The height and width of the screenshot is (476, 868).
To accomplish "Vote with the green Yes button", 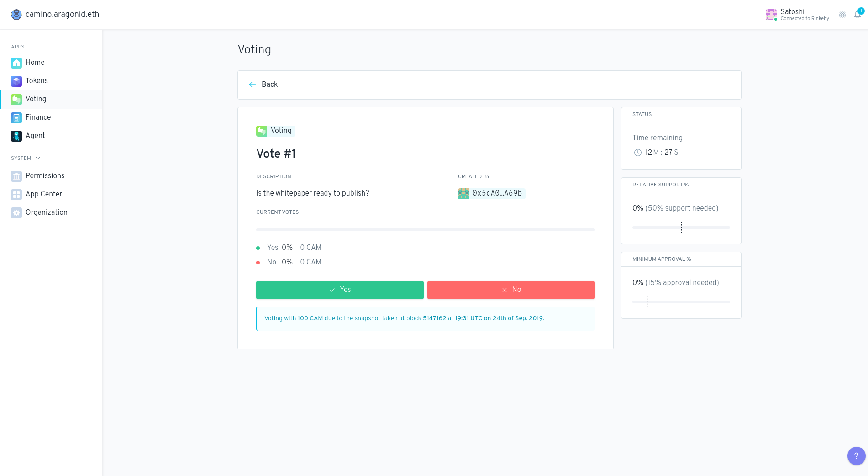I will 340,290.
